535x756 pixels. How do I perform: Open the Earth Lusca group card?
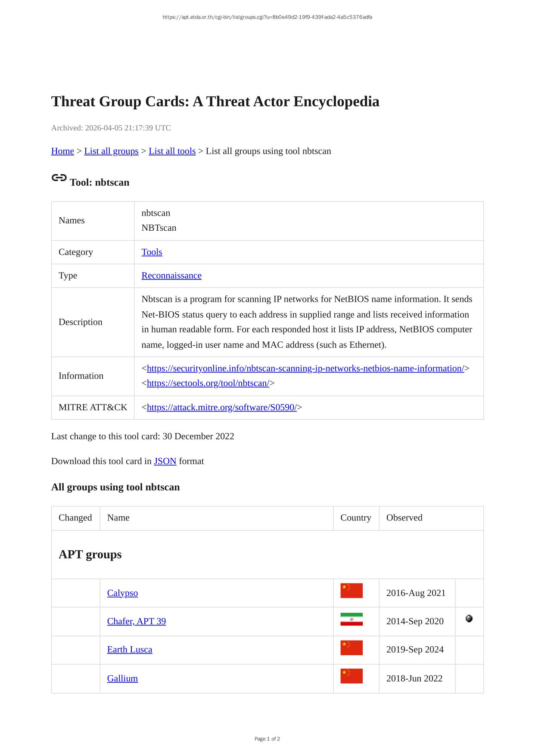coord(129,650)
